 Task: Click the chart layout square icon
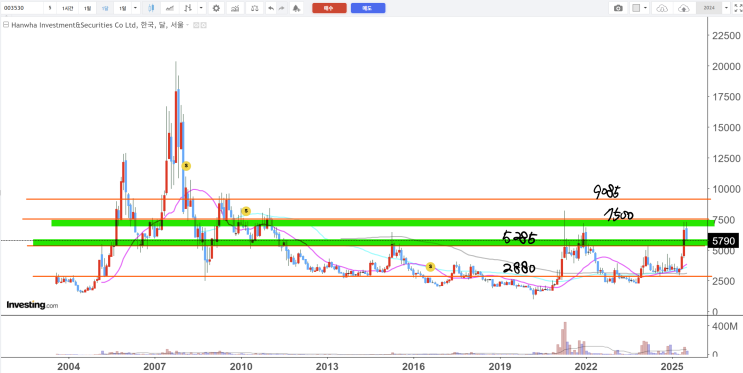tap(636, 8)
